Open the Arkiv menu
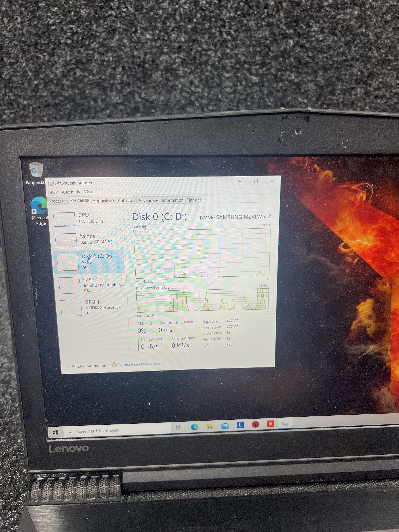399x532 pixels. (53, 192)
